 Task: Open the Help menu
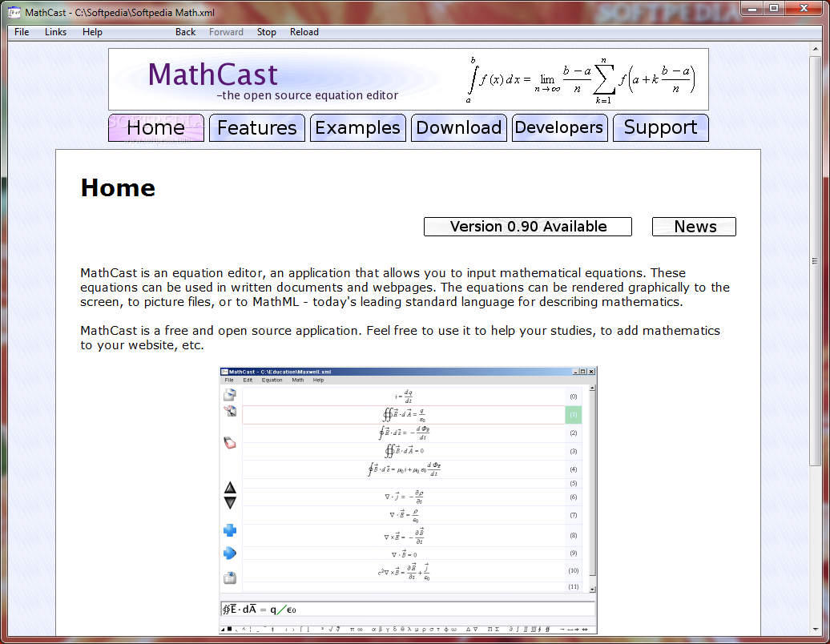coord(92,32)
